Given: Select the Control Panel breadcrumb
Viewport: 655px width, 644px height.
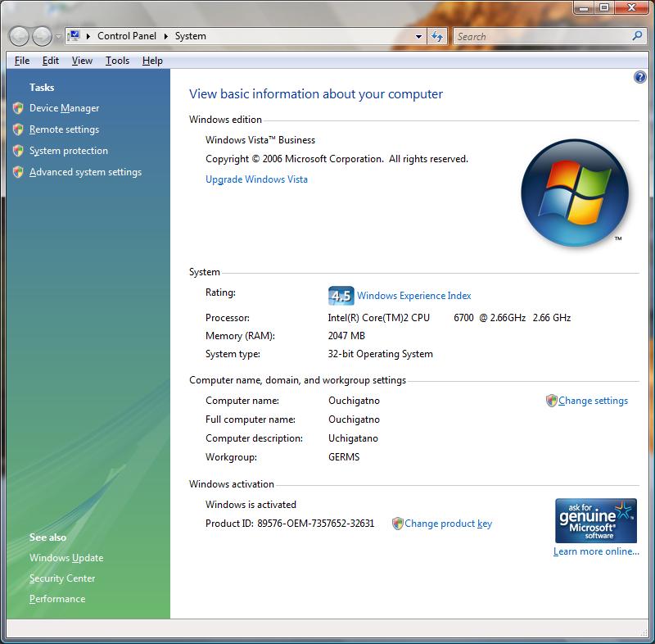Looking at the screenshot, I should click(x=127, y=36).
